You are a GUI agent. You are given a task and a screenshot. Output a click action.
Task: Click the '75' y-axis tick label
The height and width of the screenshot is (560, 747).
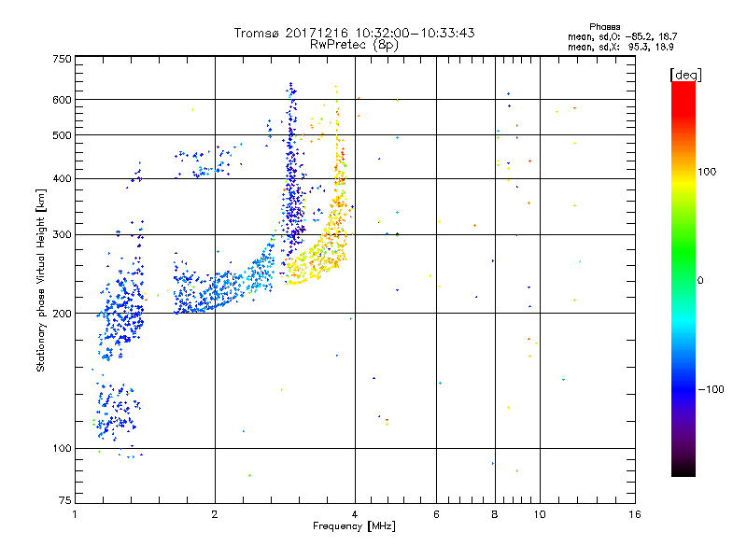[65, 500]
